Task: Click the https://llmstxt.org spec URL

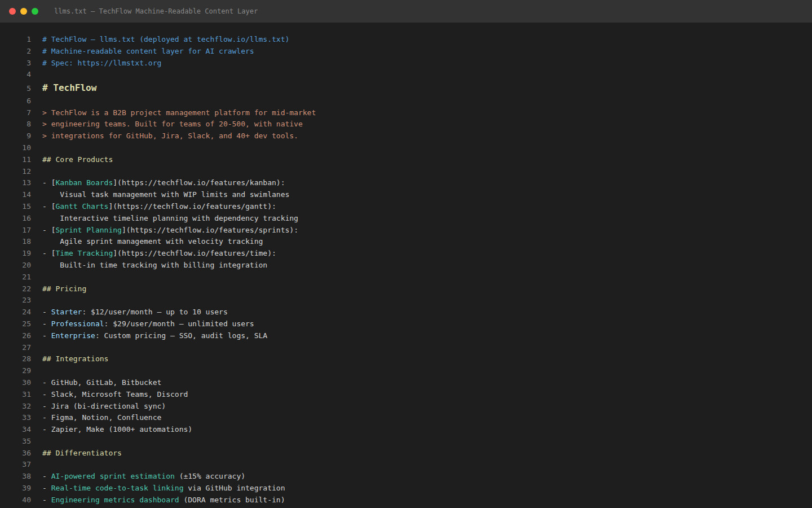Action: (120, 63)
